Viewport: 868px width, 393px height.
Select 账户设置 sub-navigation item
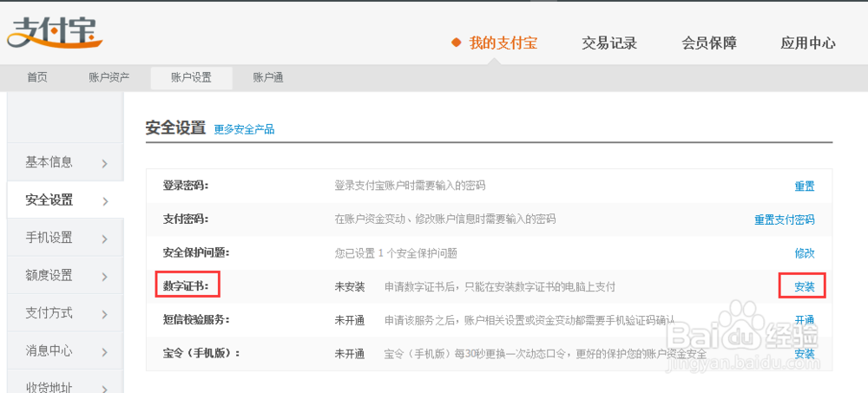192,78
